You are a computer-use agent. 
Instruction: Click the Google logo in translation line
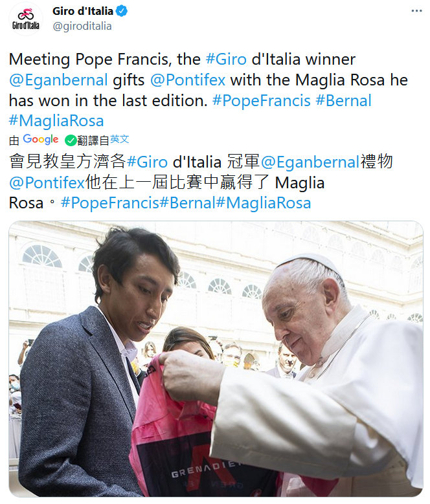[x=41, y=140]
